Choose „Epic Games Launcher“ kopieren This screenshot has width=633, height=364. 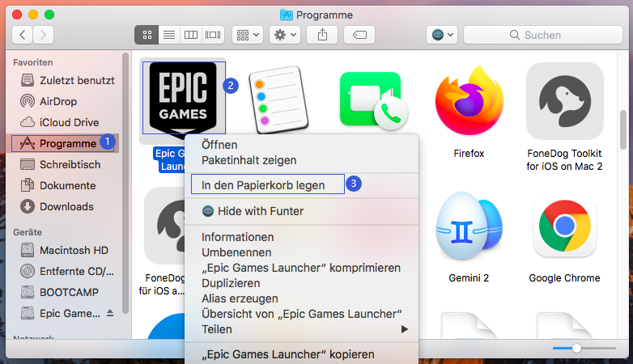point(288,354)
